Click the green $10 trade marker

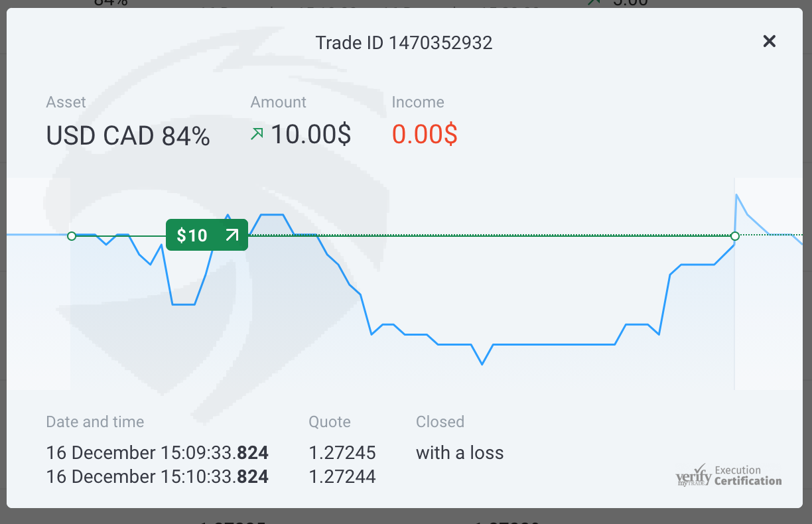(207, 235)
